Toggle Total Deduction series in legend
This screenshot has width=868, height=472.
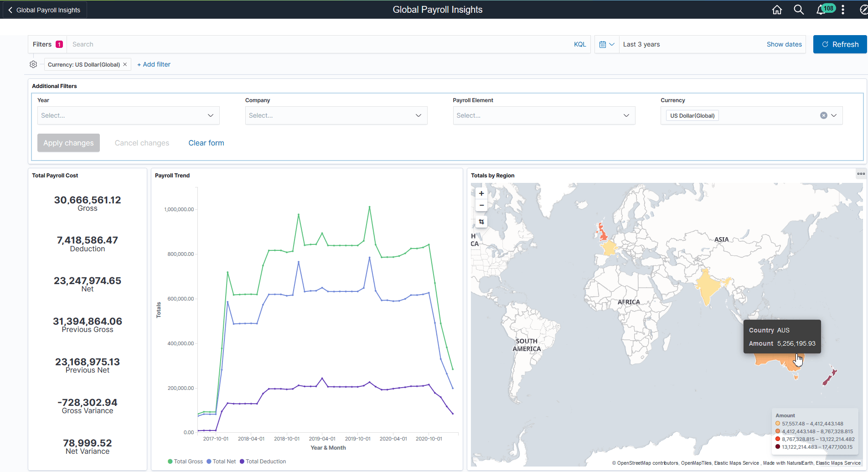263,462
